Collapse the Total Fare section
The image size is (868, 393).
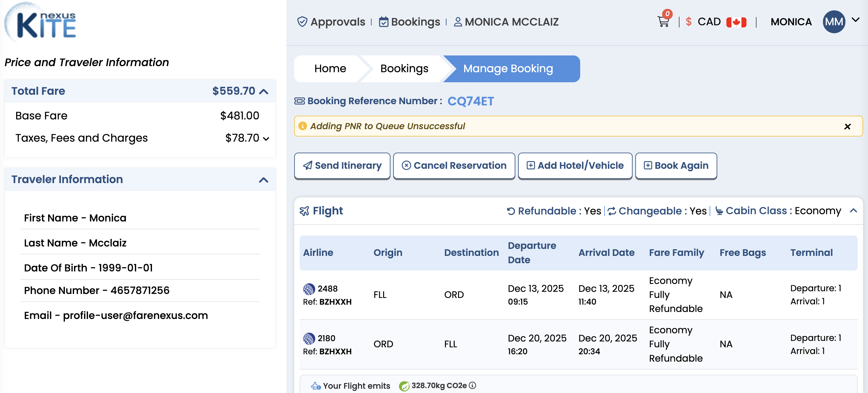pyautogui.click(x=264, y=91)
